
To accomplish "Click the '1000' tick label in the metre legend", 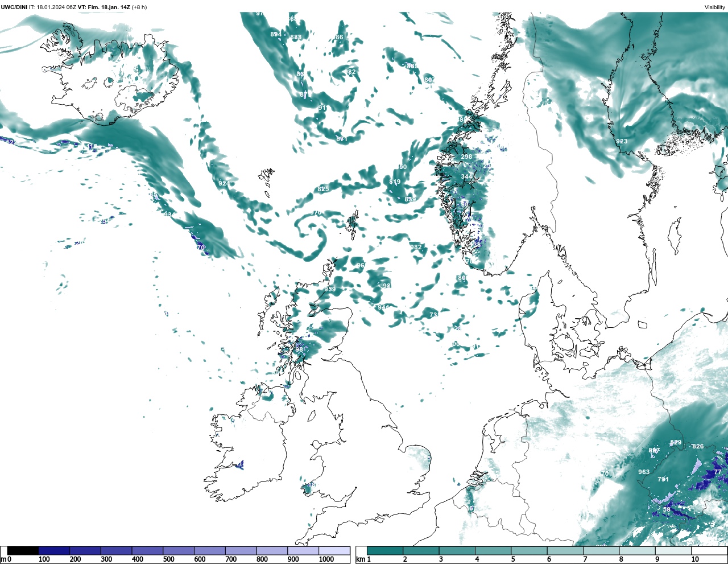I will click(x=326, y=559).
